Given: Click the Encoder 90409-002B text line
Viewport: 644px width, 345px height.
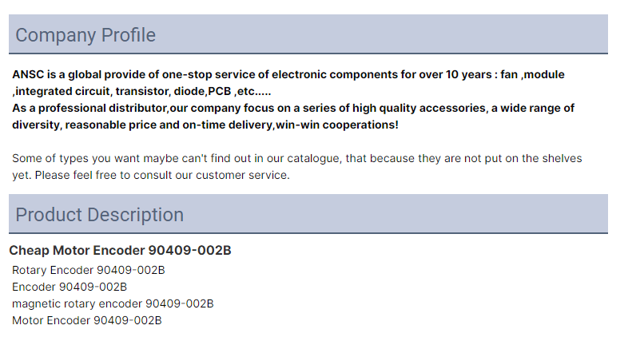Looking at the screenshot, I should [70, 287].
